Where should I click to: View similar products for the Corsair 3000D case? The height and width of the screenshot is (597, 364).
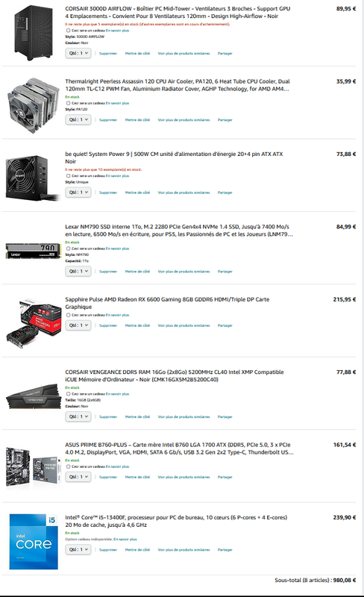coord(183,54)
